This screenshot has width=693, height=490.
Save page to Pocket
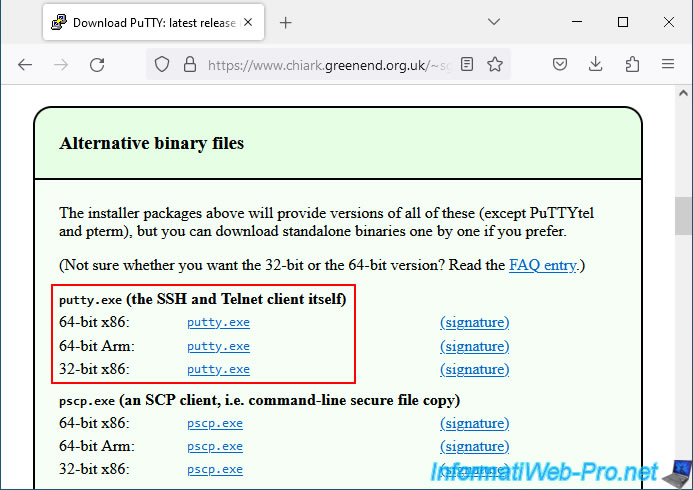[x=560, y=65]
